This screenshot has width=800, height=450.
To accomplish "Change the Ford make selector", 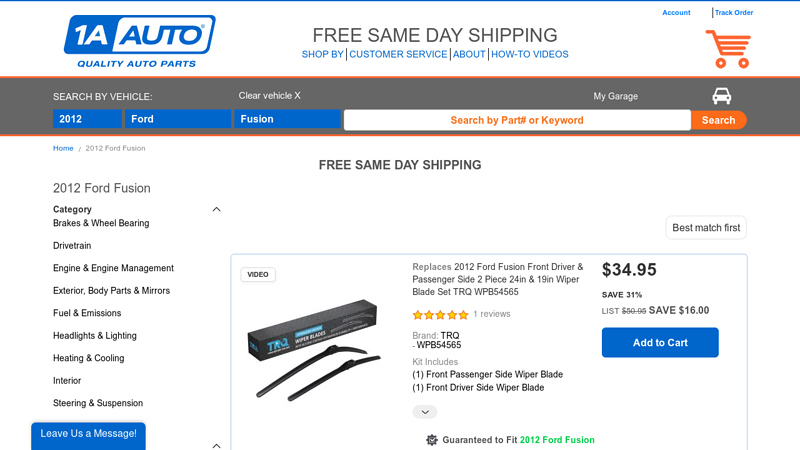I will tap(178, 119).
